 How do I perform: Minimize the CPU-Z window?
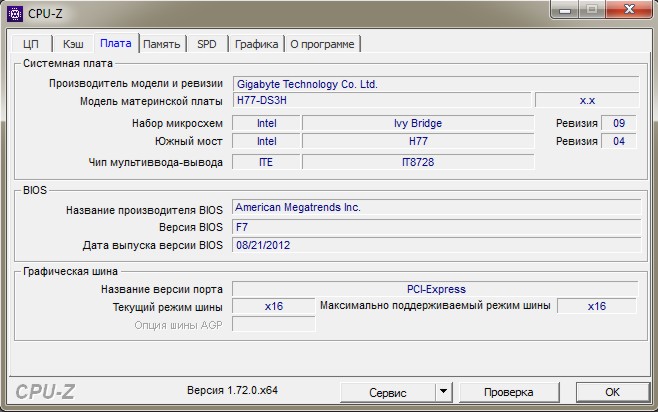(x=565, y=10)
